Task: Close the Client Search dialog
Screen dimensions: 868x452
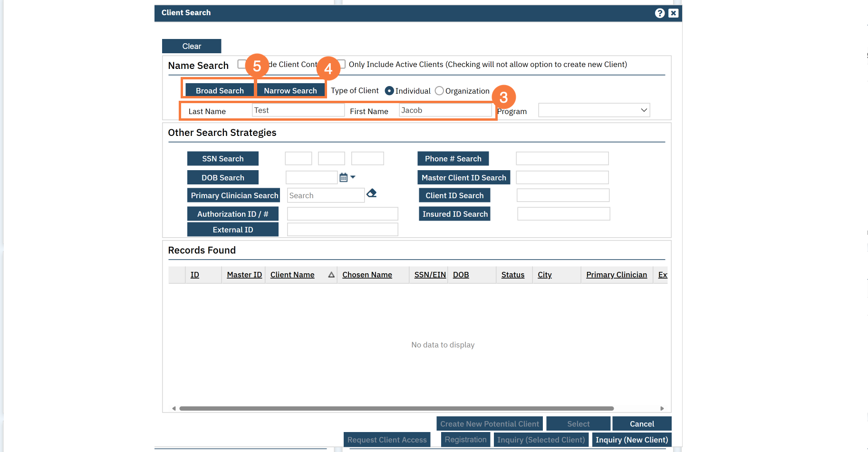Action: (x=673, y=13)
